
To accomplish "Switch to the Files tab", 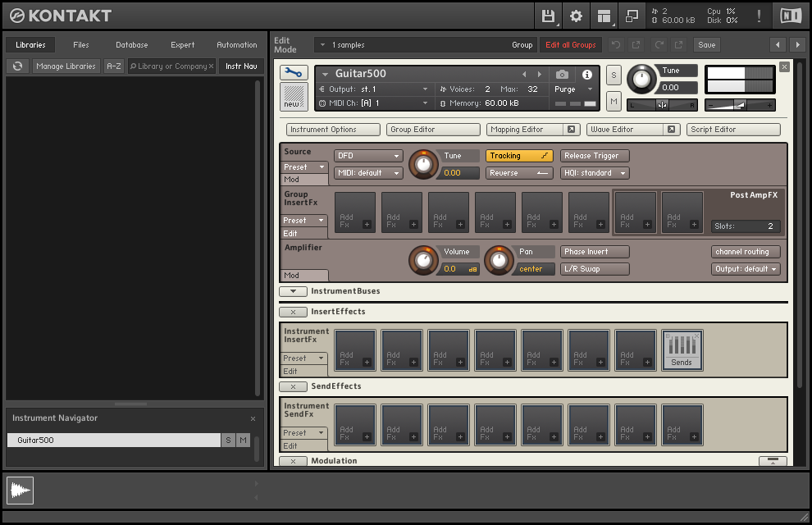I will click(80, 45).
